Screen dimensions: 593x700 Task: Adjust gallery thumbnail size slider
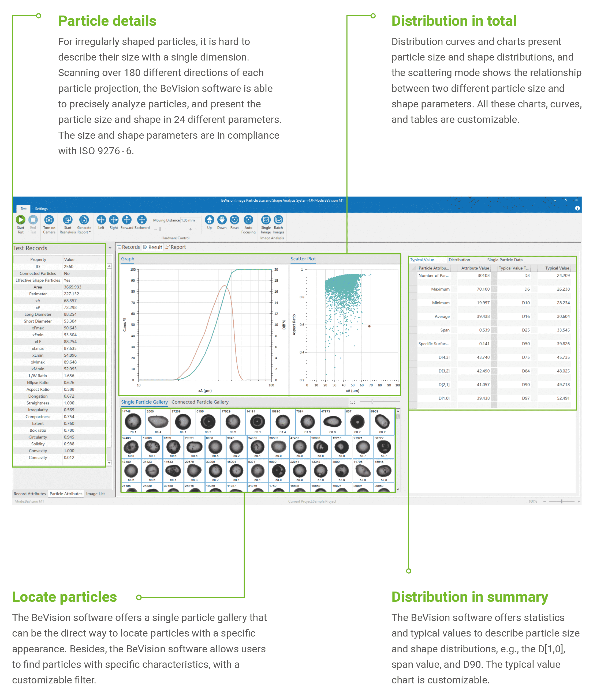[x=372, y=402]
